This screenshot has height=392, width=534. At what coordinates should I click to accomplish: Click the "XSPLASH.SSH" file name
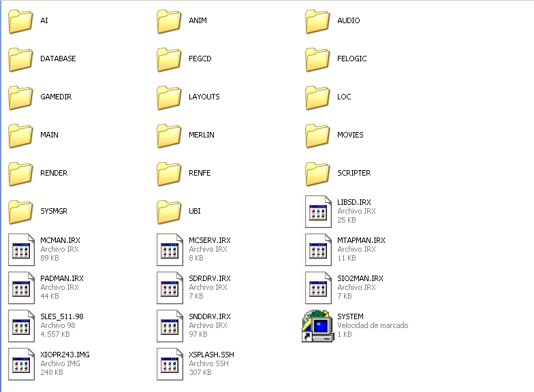[x=211, y=355]
